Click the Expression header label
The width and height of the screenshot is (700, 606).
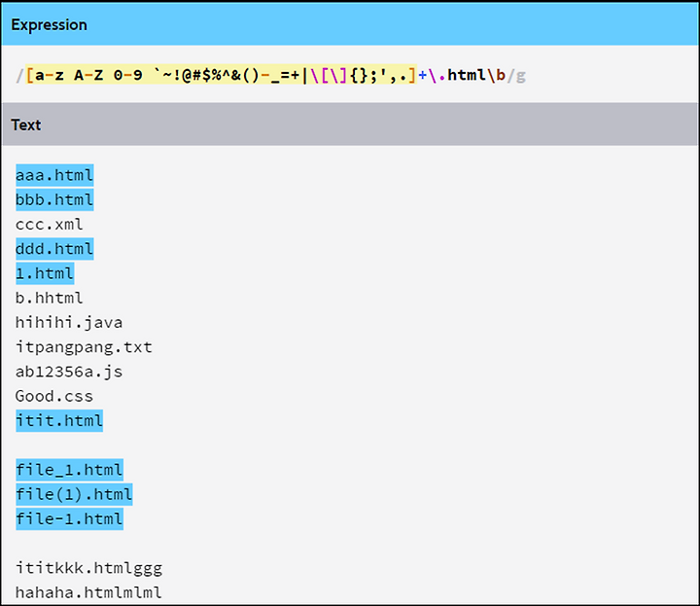pyautogui.click(x=50, y=25)
